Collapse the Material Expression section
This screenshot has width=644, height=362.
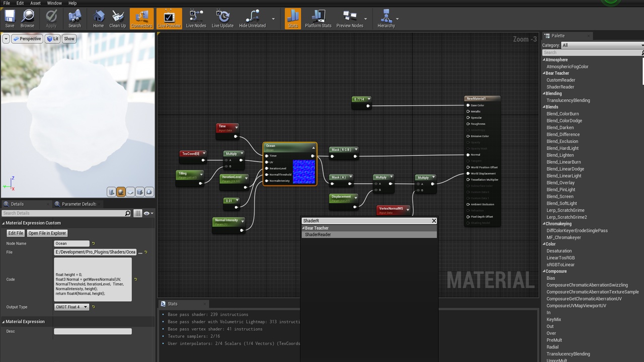[3, 322]
